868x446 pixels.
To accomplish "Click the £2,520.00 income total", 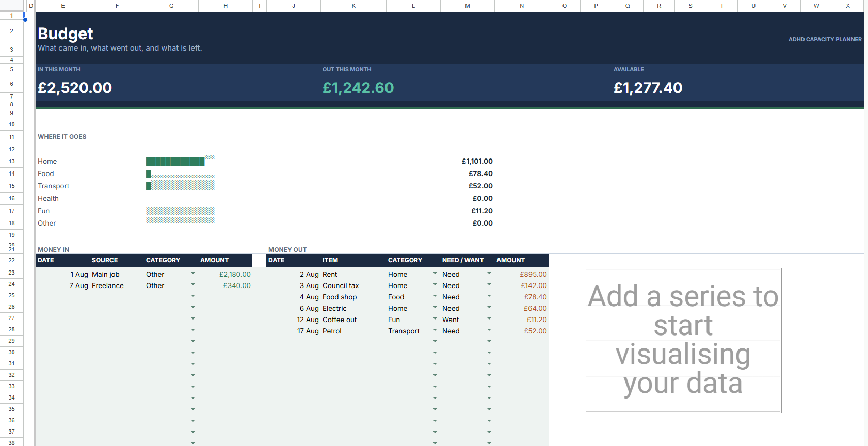I will pyautogui.click(x=75, y=88).
